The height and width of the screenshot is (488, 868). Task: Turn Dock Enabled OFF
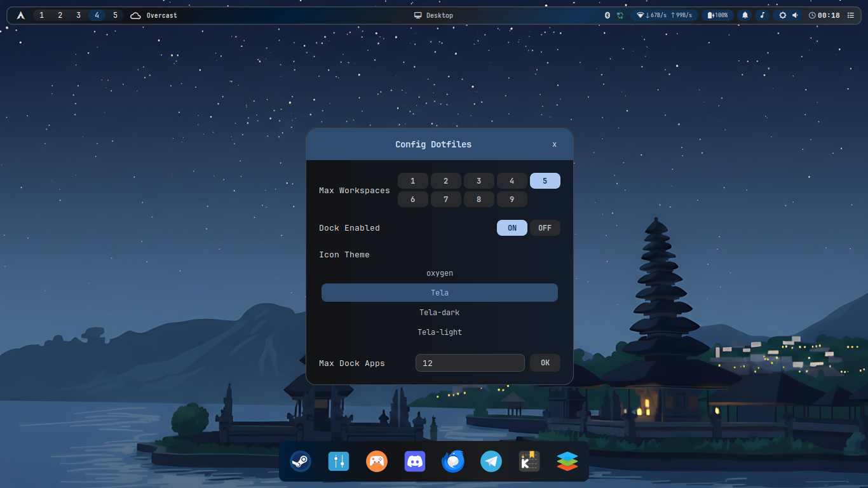point(545,228)
